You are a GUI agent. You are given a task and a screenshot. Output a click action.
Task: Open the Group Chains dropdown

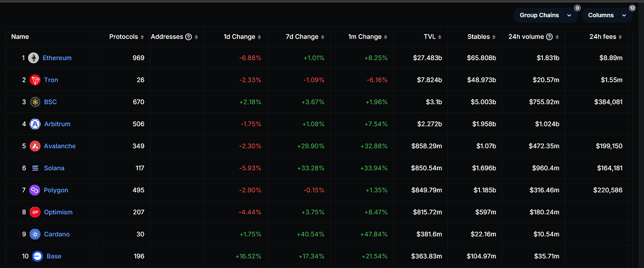546,15
